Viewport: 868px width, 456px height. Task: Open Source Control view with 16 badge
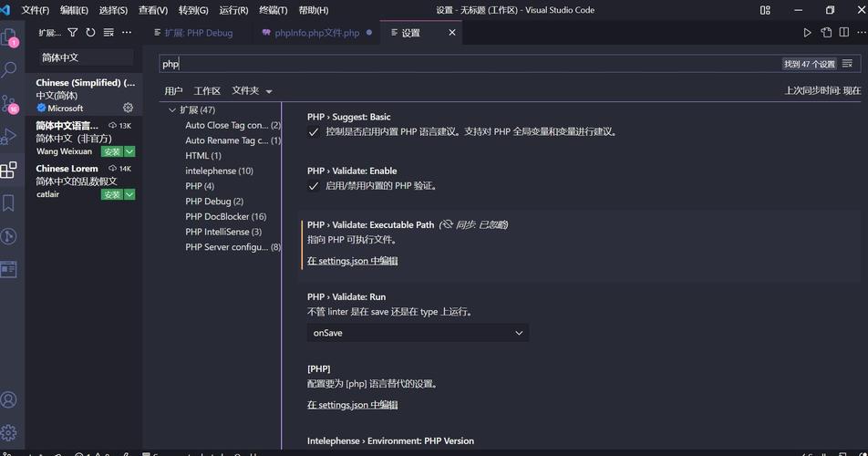coord(9,103)
